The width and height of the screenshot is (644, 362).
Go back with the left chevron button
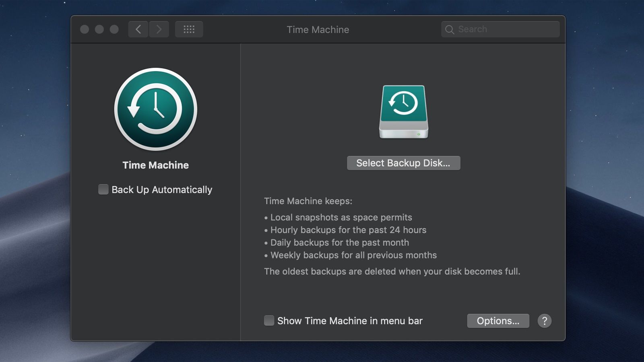pos(138,29)
